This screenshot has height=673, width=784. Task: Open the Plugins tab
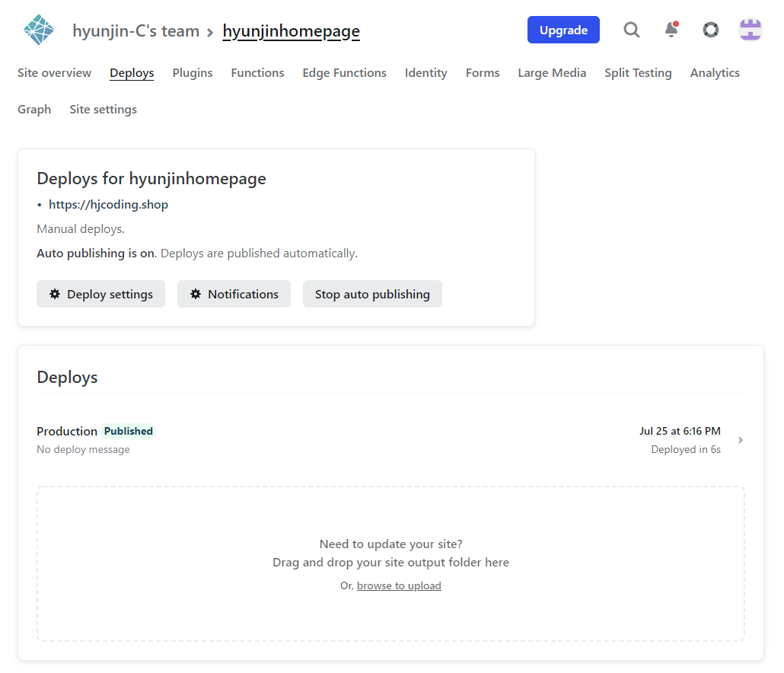(x=193, y=73)
